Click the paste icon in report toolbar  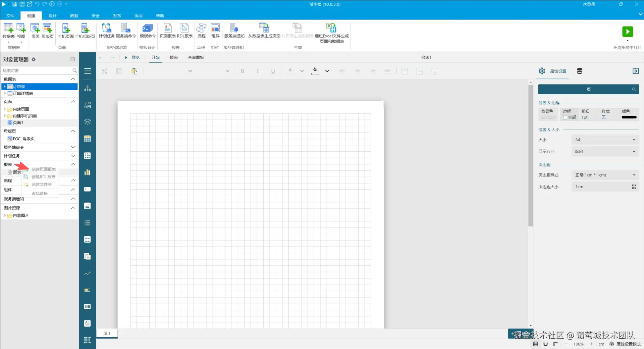coord(135,71)
